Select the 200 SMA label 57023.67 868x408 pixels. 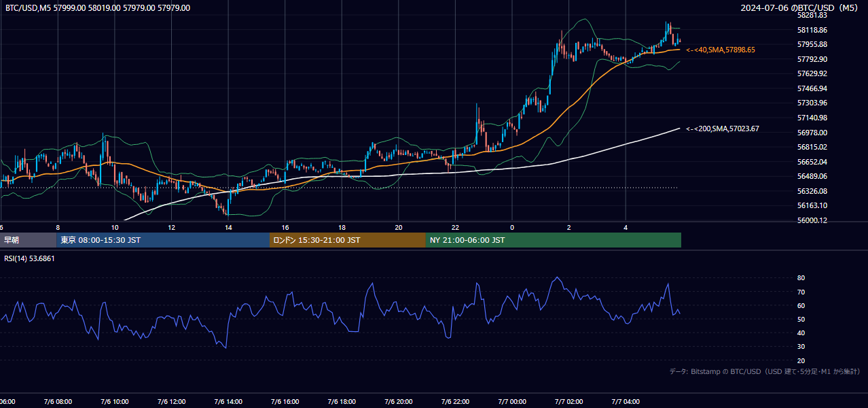point(723,129)
